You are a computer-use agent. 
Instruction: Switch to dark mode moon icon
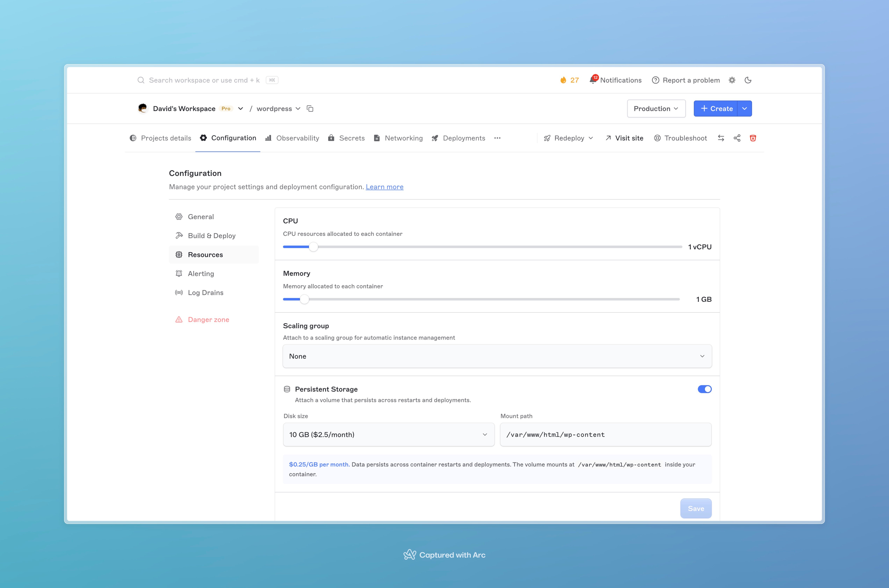click(748, 80)
